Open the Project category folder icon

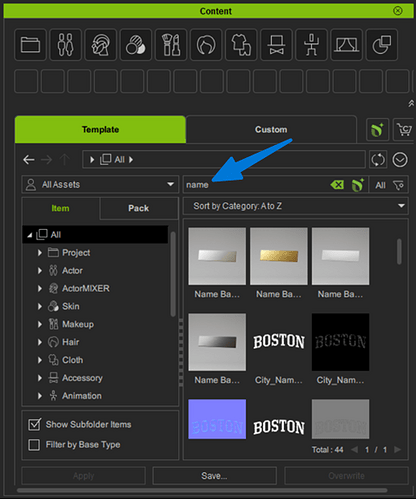coord(30,45)
